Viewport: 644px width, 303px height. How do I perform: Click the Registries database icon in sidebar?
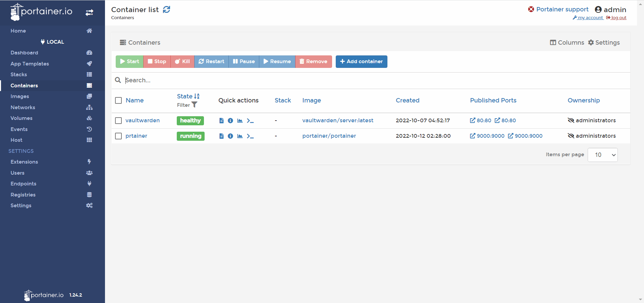(x=89, y=194)
